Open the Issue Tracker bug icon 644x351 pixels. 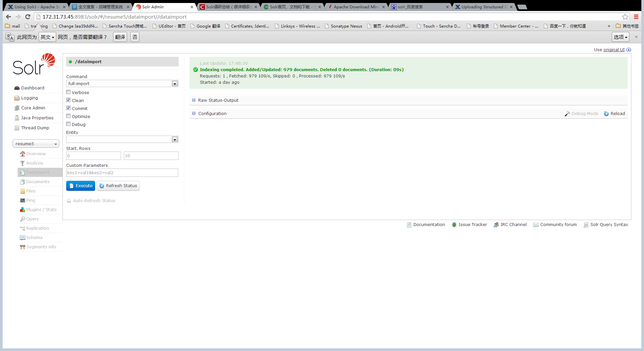(x=454, y=225)
